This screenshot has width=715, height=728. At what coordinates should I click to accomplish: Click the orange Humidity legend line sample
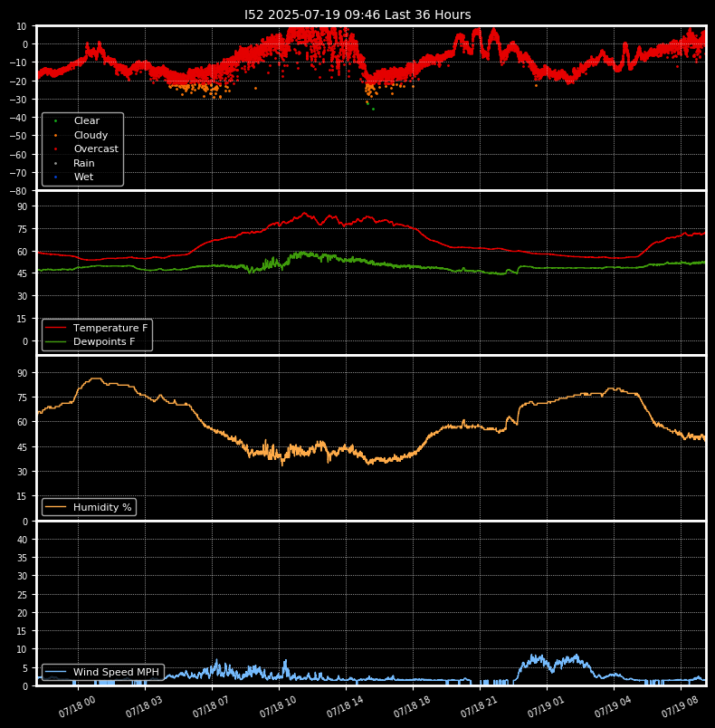(x=56, y=507)
